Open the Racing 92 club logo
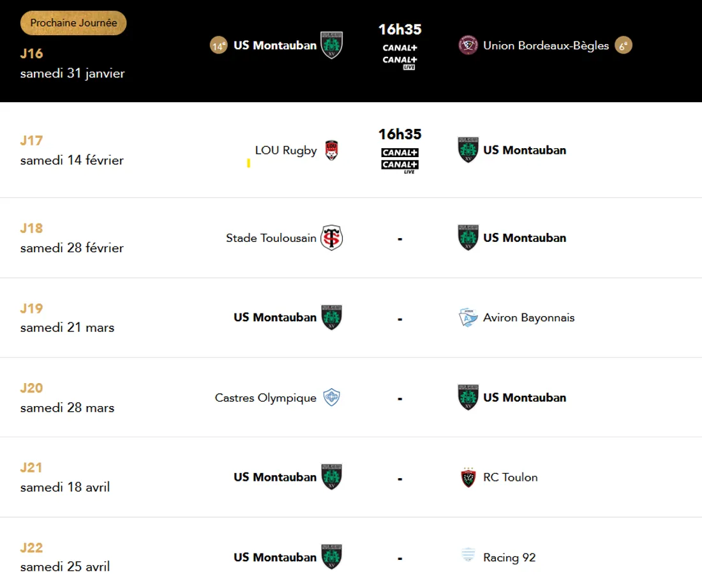The height and width of the screenshot is (588, 702). [x=467, y=557]
